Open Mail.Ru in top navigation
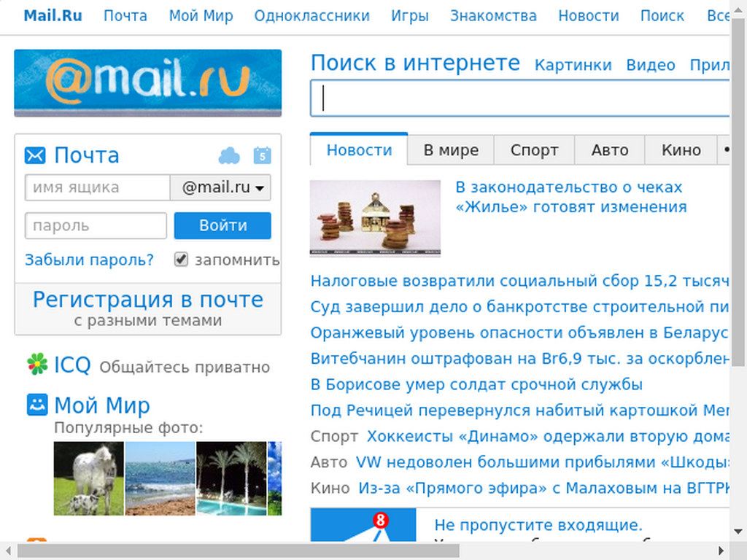Screen dimensions: 747x560 53,16
